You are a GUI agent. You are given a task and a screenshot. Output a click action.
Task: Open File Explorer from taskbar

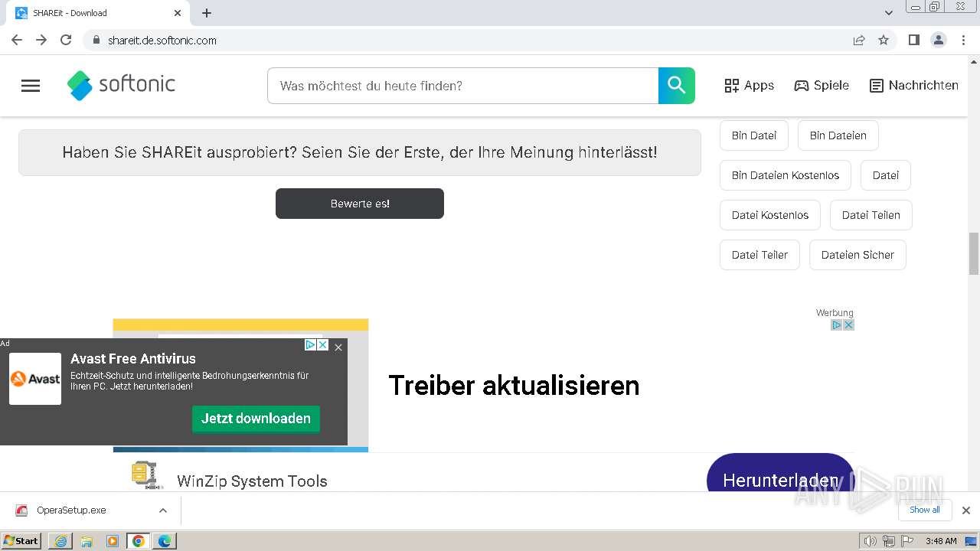(x=87, y=541)
